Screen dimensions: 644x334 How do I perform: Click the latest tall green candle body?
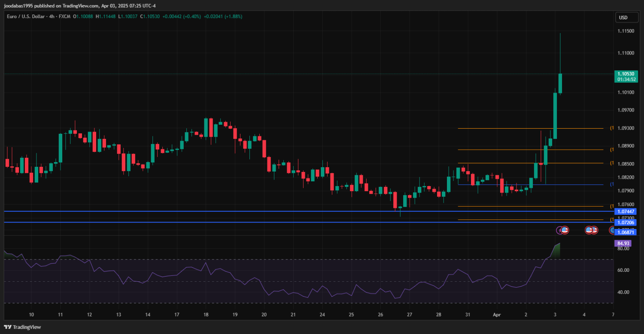tap(560, 83)
